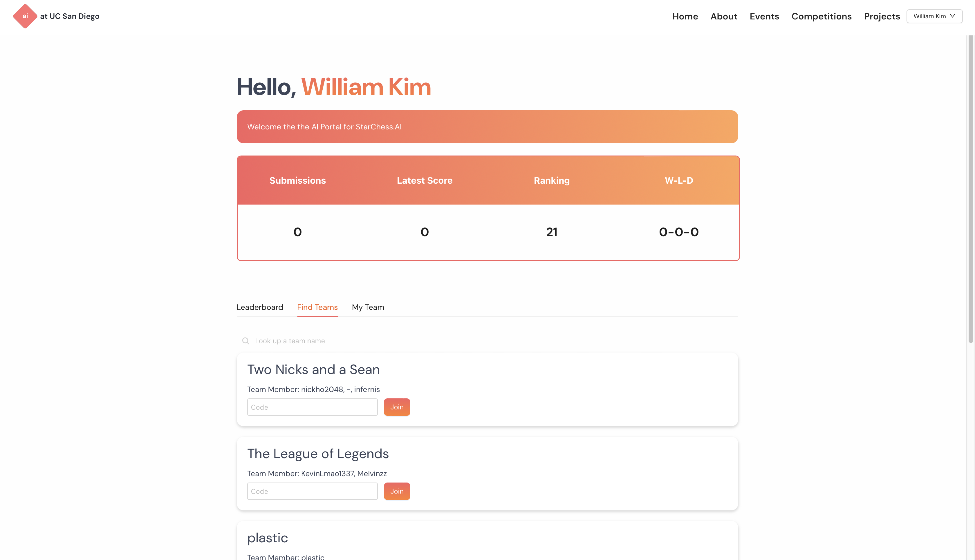The image size is (975, 560).
Task: Select the Find Teams tab
Action: pos(317,307)
